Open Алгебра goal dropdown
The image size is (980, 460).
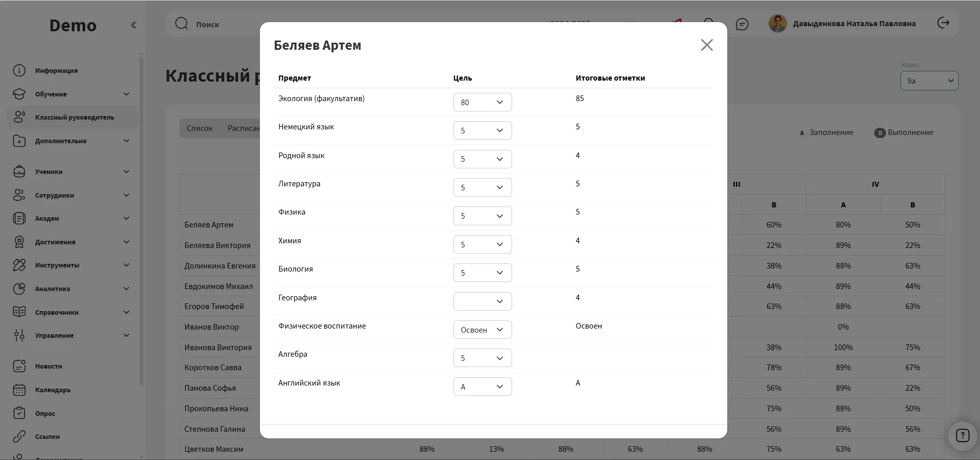[x=482, y=358]
